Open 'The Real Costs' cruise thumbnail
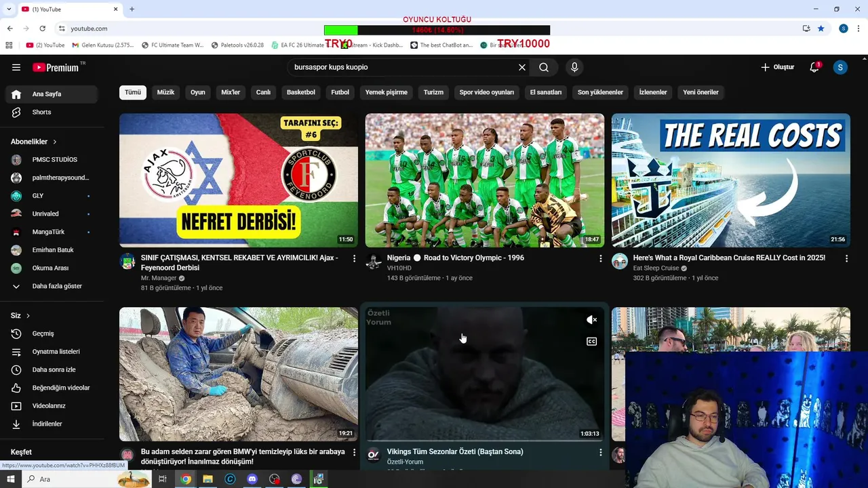868x488 pixels. [x=731, y=180]
